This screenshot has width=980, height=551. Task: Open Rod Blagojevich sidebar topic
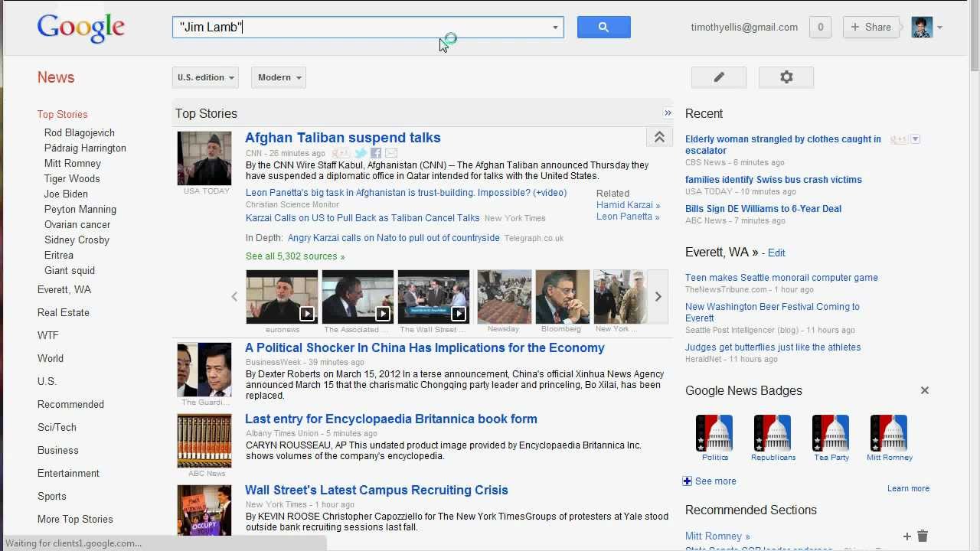(80, 132)
